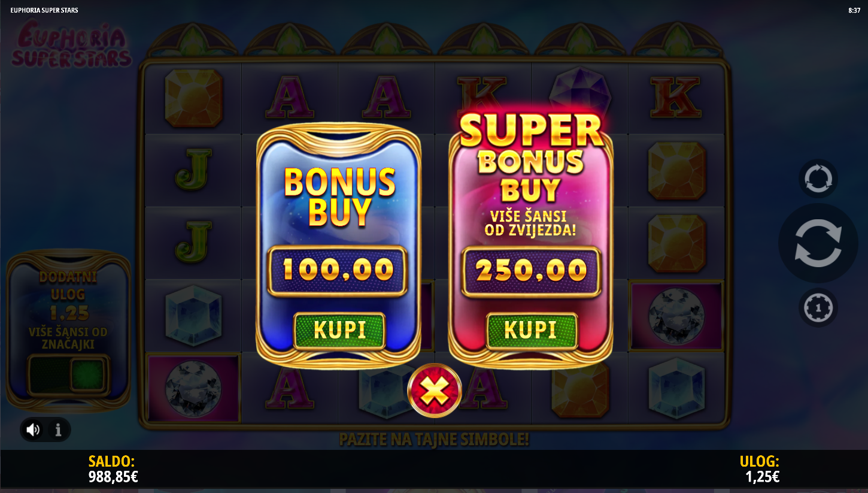Image resolution: width=868 pixels, height=493 pixels.
Task: Spin the reels with large spin button
Action: (818, 243)
